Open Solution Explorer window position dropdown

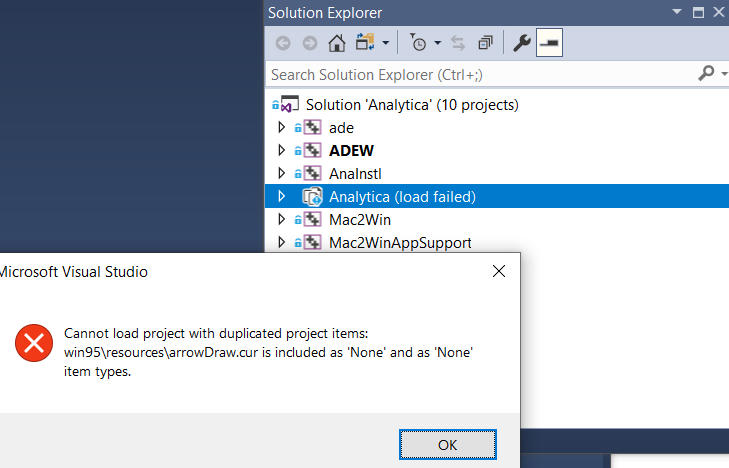(x=677, y=12)
